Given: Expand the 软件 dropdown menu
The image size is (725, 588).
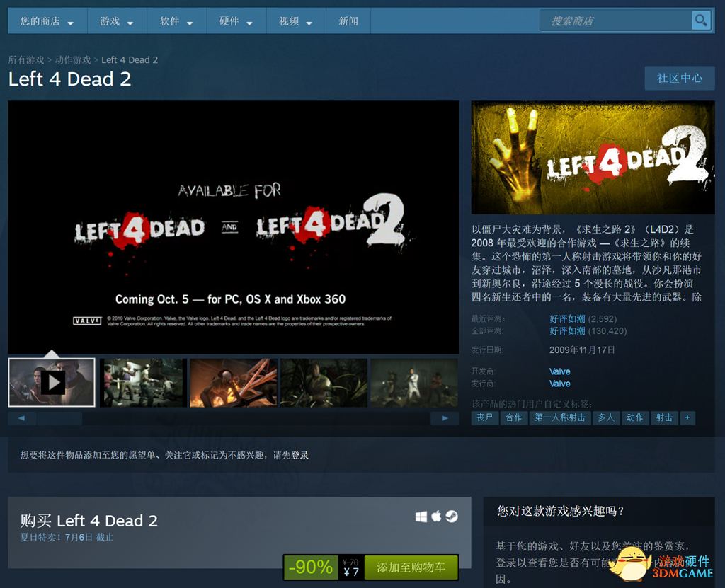Looking at the screenshot, I should [x=176, y=21].
